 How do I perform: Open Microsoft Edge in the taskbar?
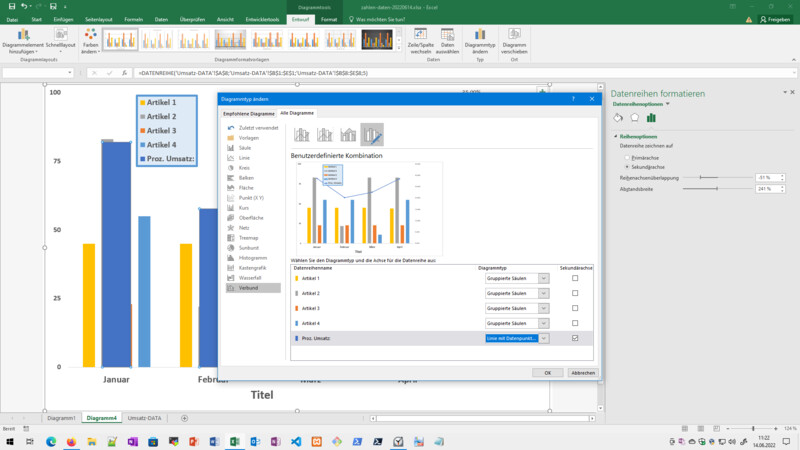tap(51, 442)
